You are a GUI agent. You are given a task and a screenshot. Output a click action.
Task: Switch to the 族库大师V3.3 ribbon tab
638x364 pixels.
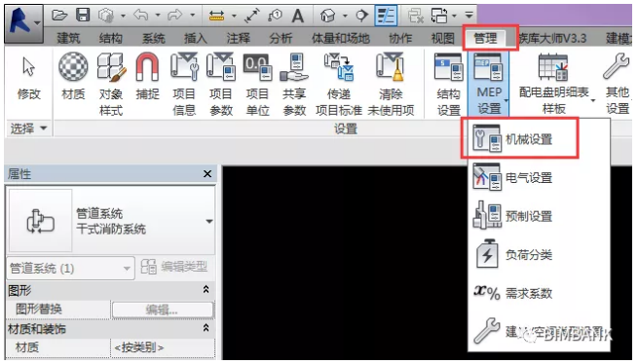pos(552,38)
